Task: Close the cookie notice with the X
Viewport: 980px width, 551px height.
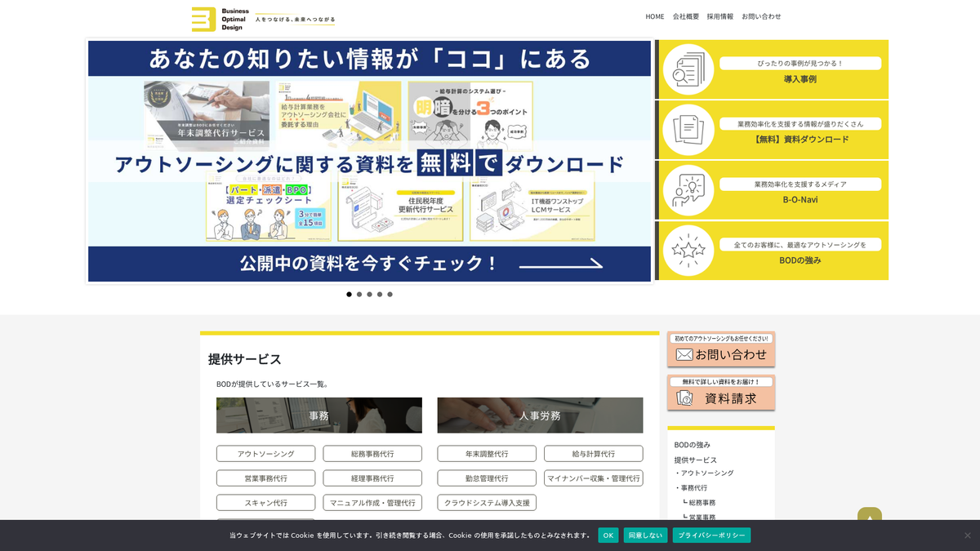Action: tap(968, 535)
